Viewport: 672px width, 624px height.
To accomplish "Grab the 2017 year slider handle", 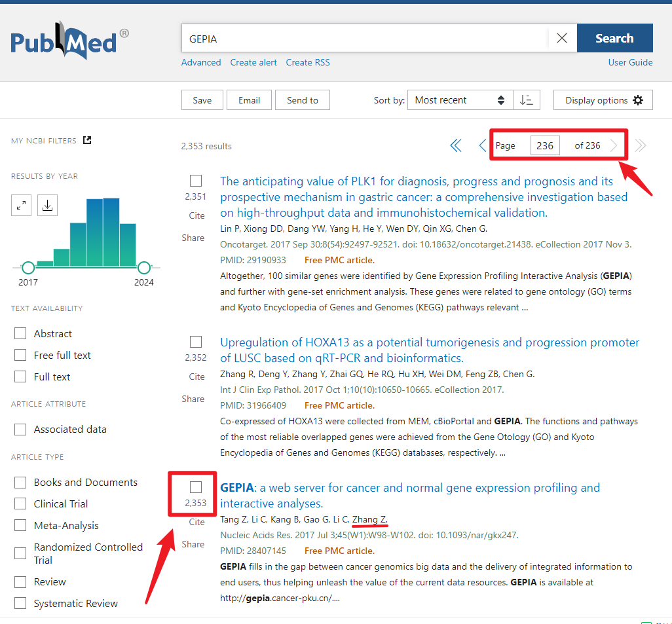I will [28, 268].
